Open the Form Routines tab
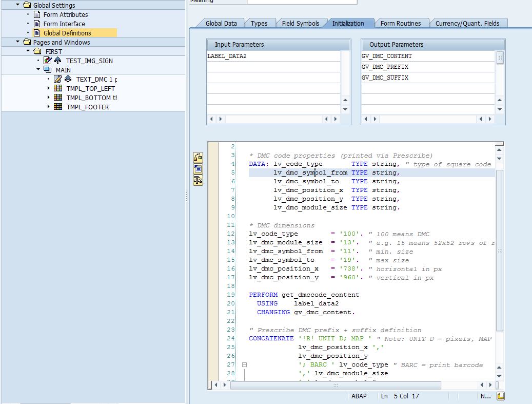532x404 pixels. [x=401, y=23]
